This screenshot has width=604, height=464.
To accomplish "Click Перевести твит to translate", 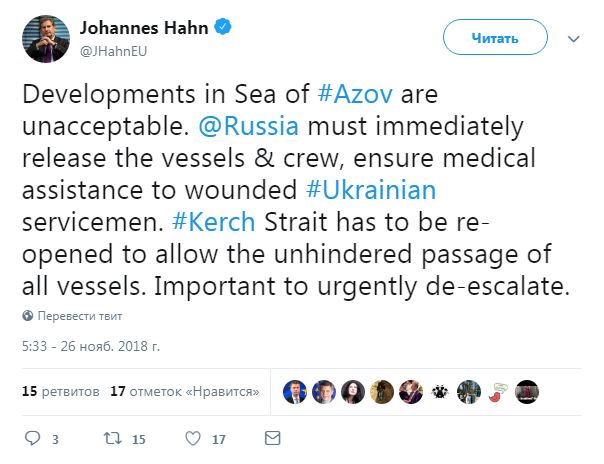I will 76,315.
